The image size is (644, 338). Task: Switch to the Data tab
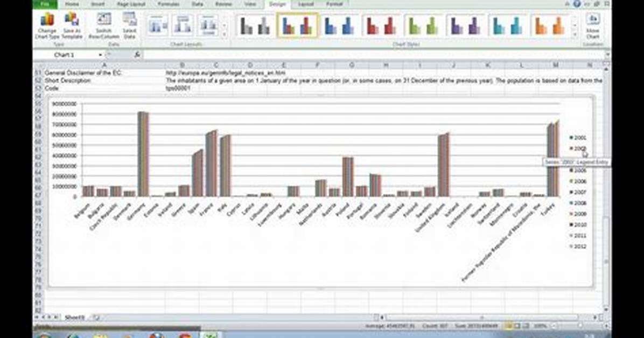[x=197, y=4]
